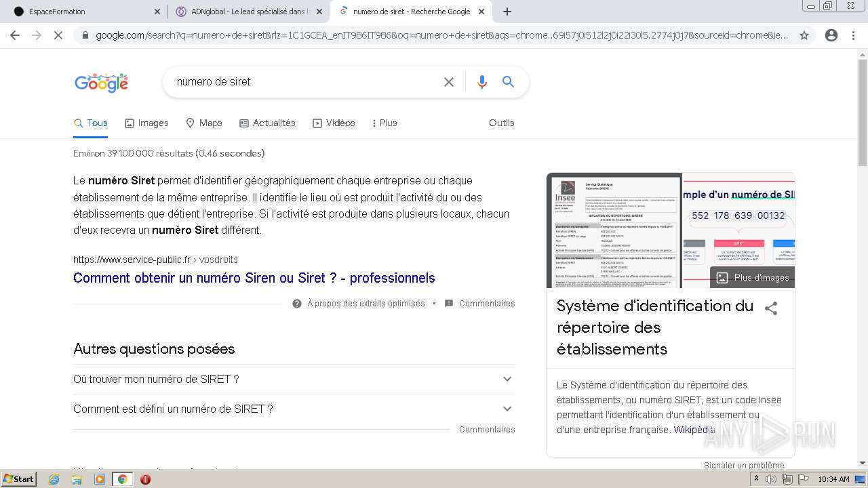Open Windows Start menu
Image resolution: width=868 pixels, height=488 pixels.
(x=19, y=479)
